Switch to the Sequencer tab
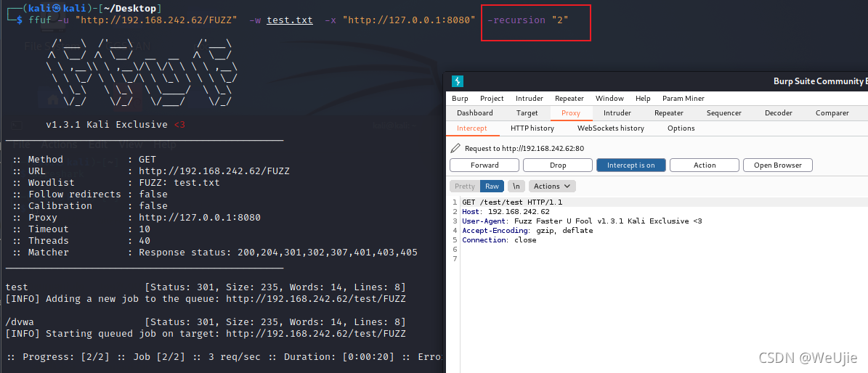This screenshot has height=373, width=868. pos(723,113)
